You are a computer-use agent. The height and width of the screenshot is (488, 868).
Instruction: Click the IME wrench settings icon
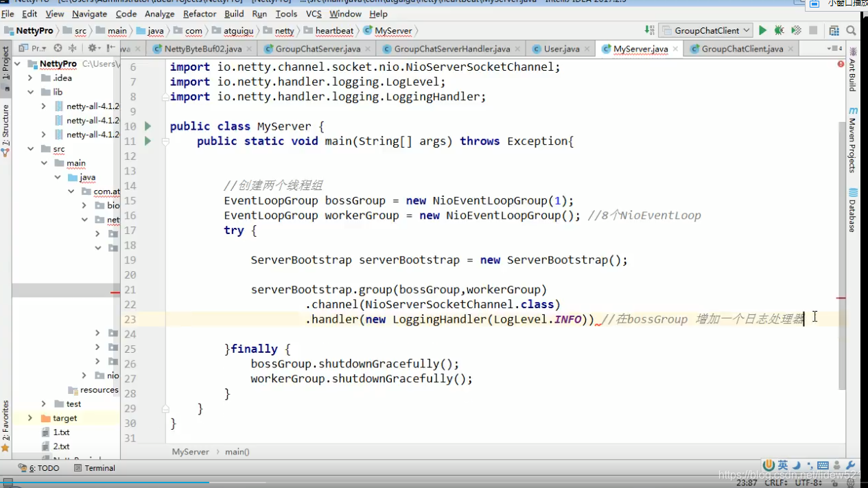point(851,465)
